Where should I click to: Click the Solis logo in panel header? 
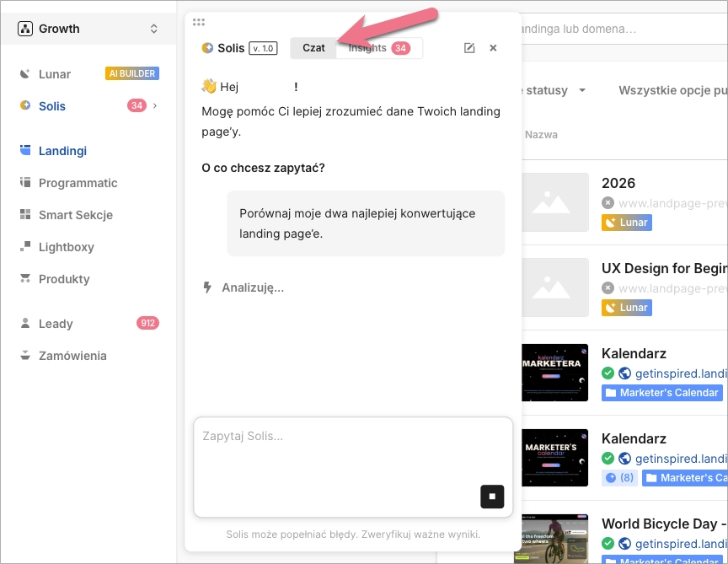(x=207, y=48)
